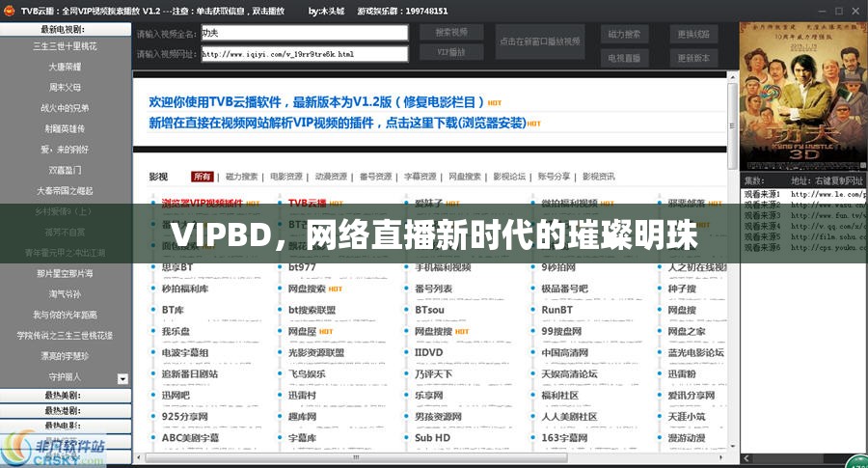Select 双喜盈门 in the TV list

pyautogui.click(x=65, y=170)
